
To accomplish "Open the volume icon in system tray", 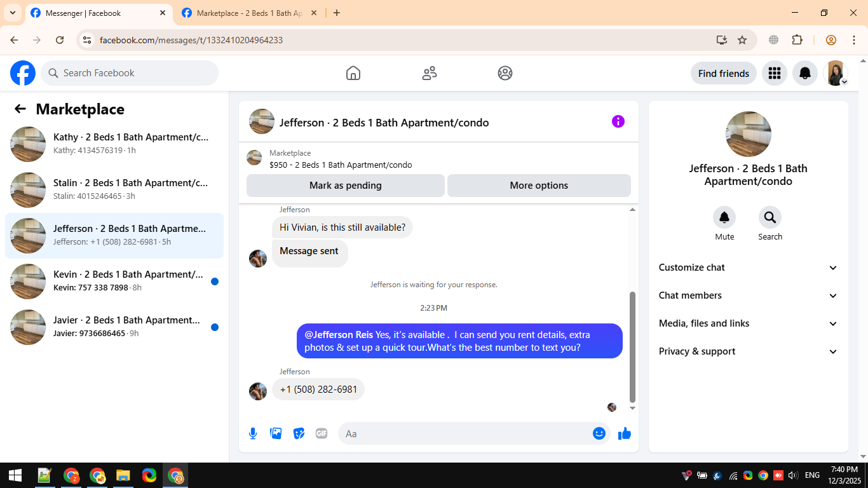I will pyautogui.click(x=792, y=475).
